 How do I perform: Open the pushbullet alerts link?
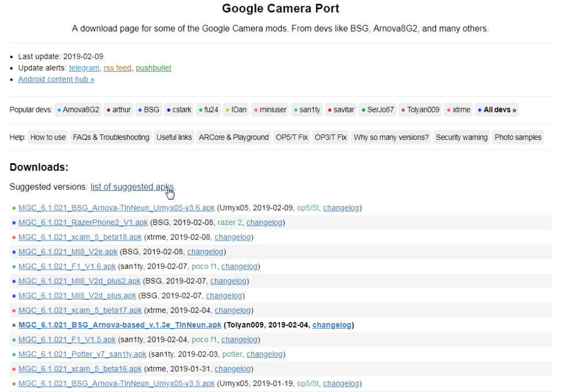coord(153,68)
